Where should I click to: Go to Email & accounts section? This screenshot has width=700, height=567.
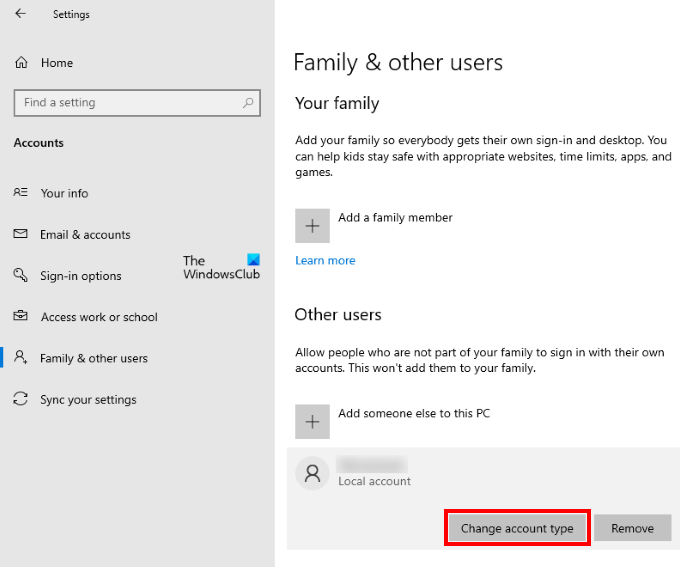click(x=85, y=235)
